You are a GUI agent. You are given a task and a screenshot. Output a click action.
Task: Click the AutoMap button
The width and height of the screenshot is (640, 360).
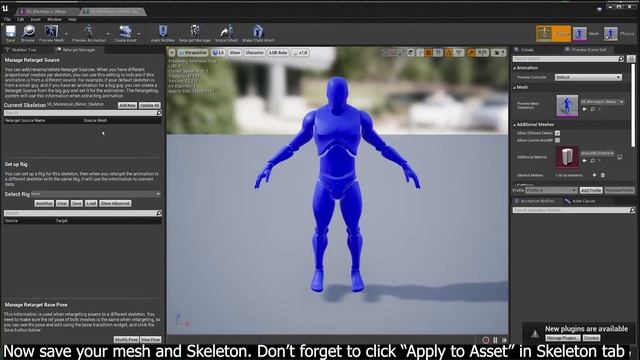click(44, 203)
